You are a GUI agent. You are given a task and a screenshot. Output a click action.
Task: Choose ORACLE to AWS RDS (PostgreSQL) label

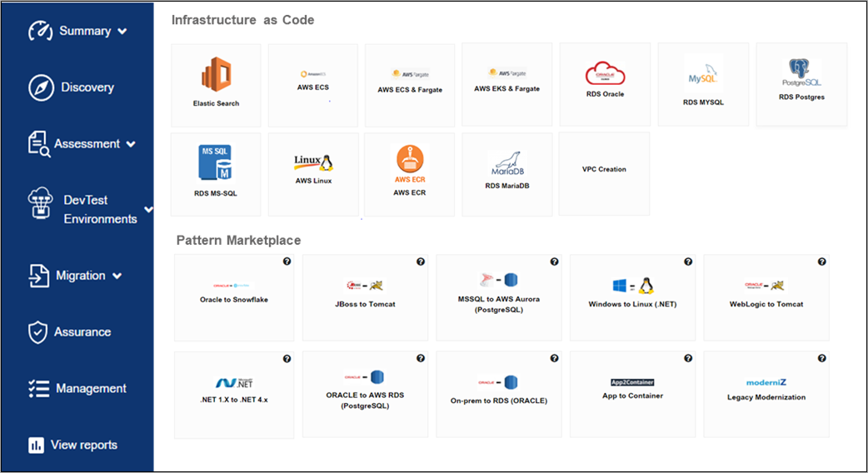tap(366, 401)
